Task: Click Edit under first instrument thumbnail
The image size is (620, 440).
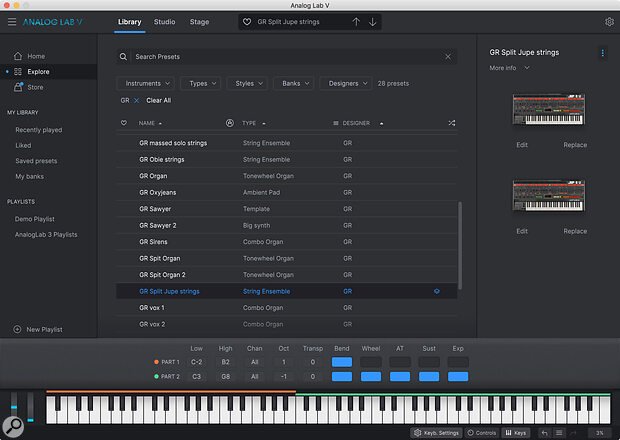Action: coord(522,145)
